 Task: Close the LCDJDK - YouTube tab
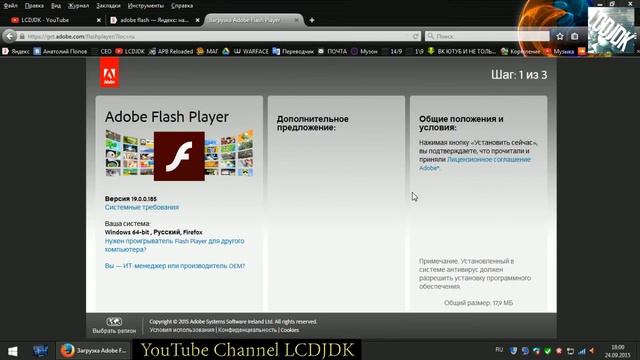click(98, 20)
